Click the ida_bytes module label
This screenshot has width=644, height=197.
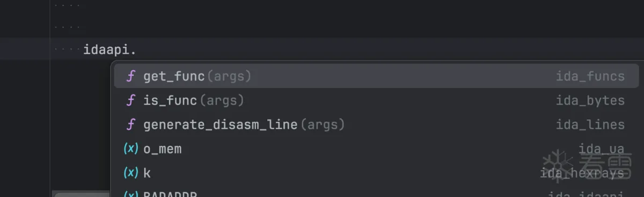pos(590,100)
